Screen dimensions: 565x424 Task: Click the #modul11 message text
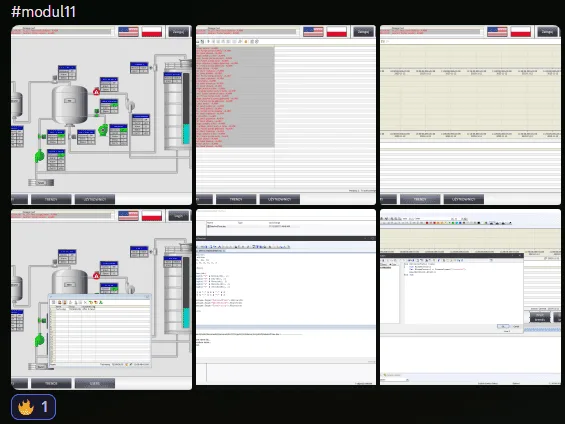click(x=43, y=12)
